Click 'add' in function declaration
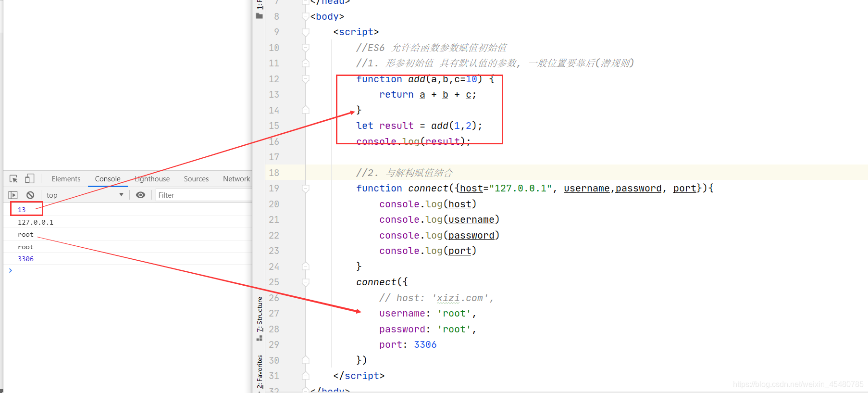The height and width of the screenshot is (393, 868). click(417, 79)
